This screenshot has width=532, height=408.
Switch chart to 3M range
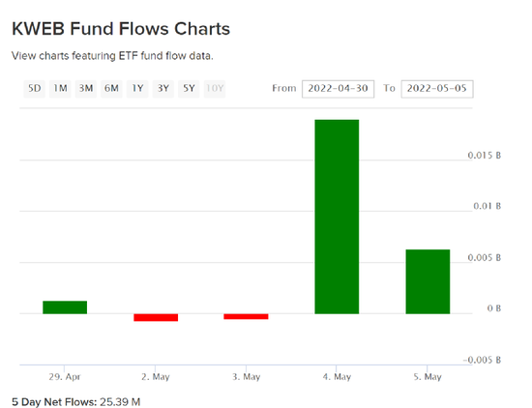coord(86,89)
